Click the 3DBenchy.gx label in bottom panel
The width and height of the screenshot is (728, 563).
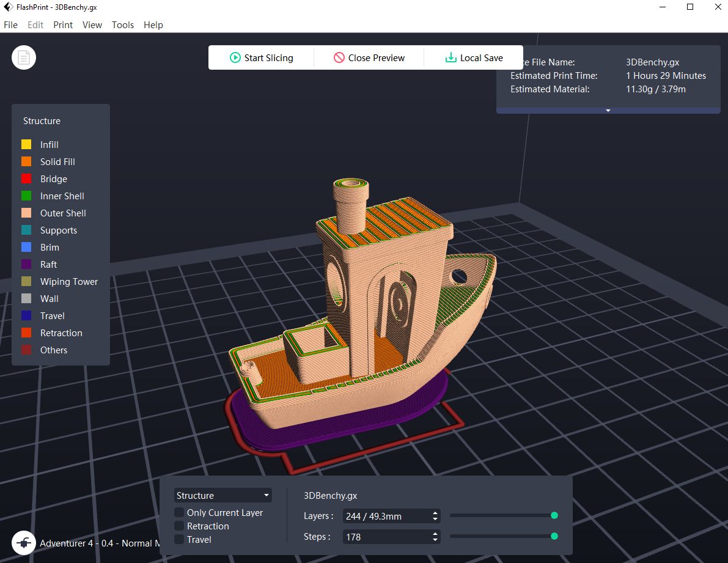click(x=330, y=496)
